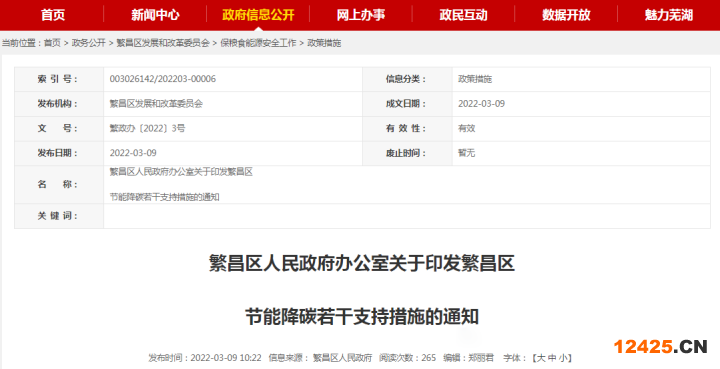Select index number 003026142/202203-00006
The image size is (720, 369).
163,79
